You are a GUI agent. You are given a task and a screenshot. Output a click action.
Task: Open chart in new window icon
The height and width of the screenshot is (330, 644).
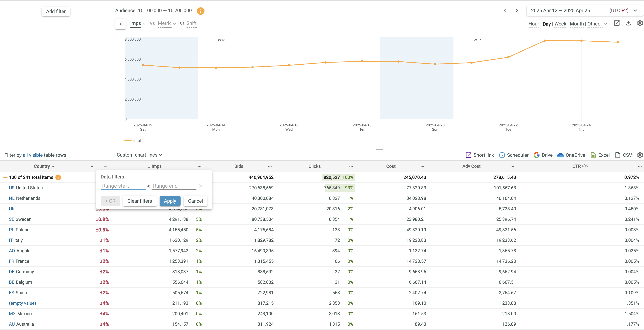click(617, 23)
